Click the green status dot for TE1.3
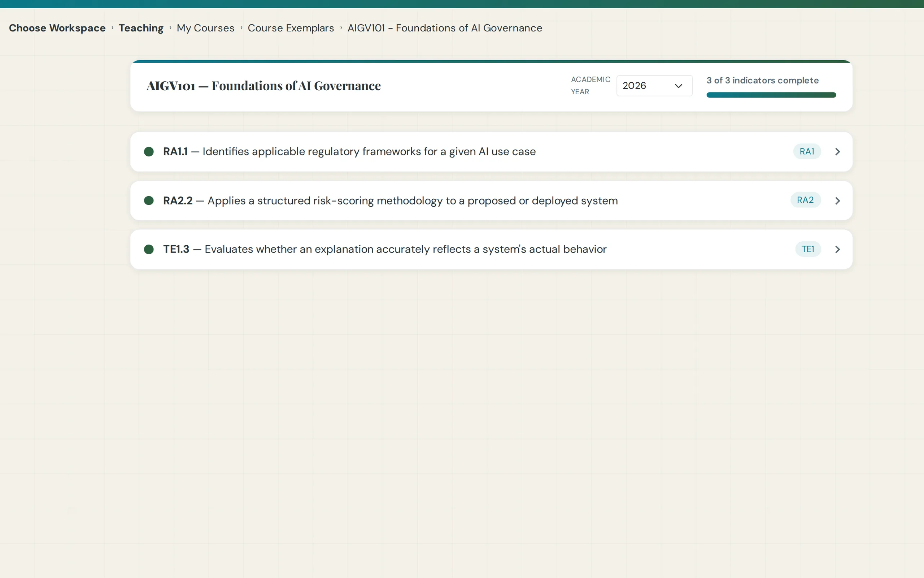This screenshot has width=924, height=578. 149,249
